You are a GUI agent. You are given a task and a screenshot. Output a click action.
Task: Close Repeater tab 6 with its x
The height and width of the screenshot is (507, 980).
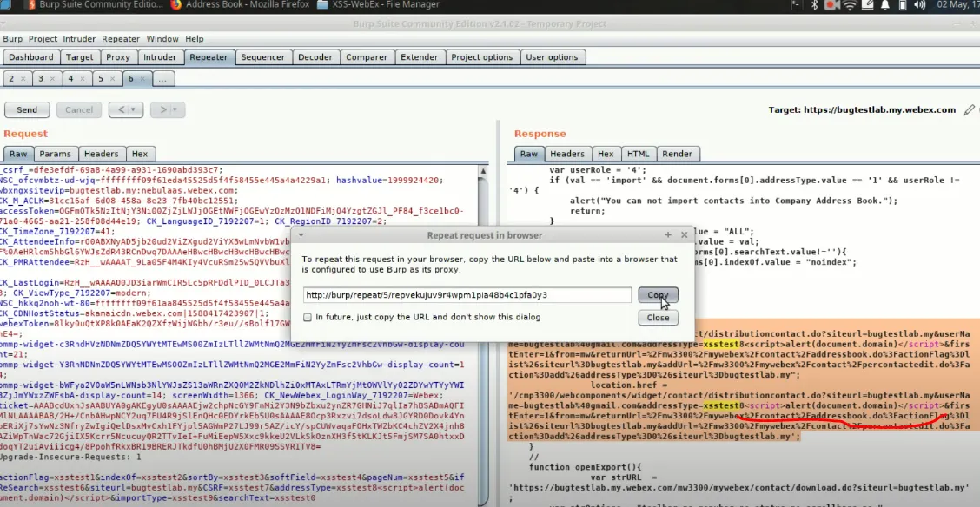(142, 78)
